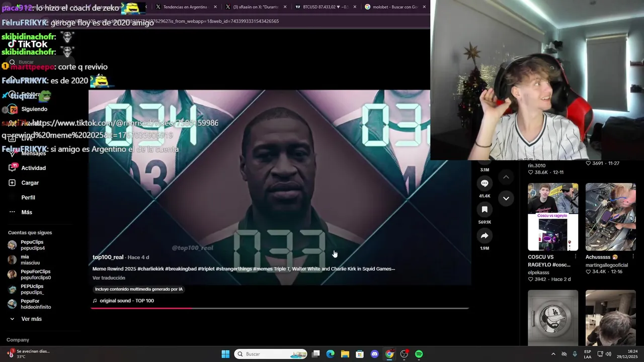Expand Ver más under followed accounts
Image resolution: width=644 pixels, height=362 pixels.
tap(26, 319)
